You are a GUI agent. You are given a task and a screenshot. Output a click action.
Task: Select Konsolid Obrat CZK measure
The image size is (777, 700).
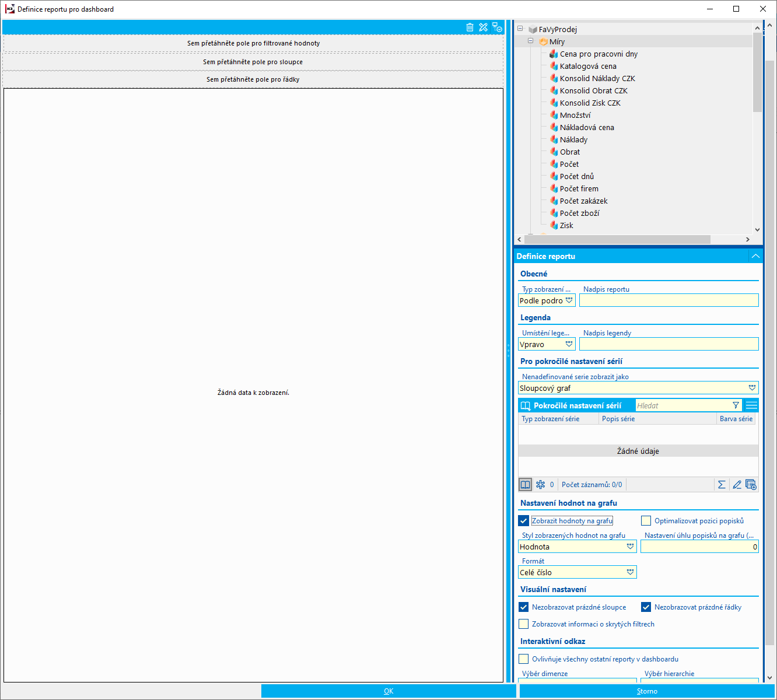coord(594,90)
